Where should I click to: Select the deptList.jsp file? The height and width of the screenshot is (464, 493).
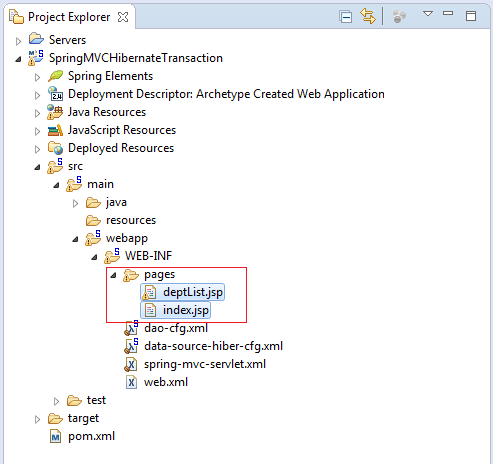183,292
